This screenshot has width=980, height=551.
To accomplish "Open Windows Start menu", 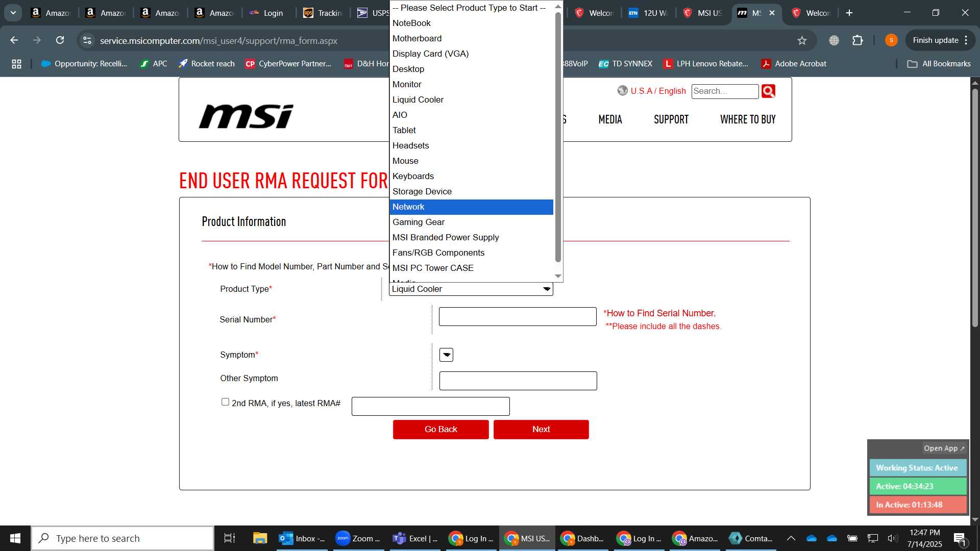I will tap(15, 538).
